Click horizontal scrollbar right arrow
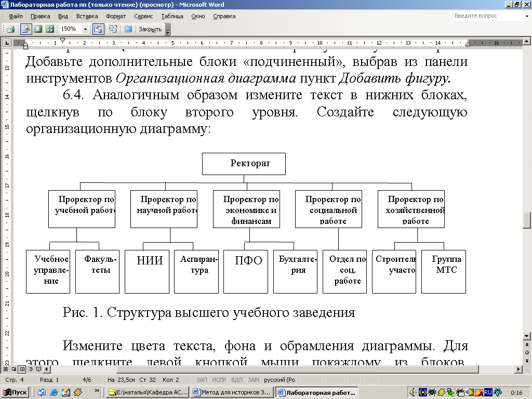 point(518,369)
